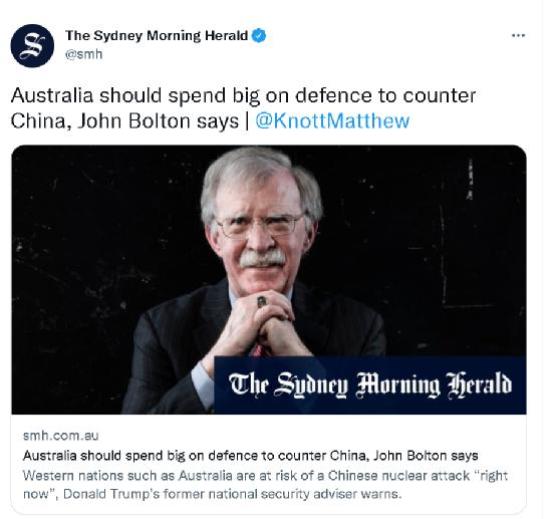Open the bold card headline about defence

[x=250, y=455]
